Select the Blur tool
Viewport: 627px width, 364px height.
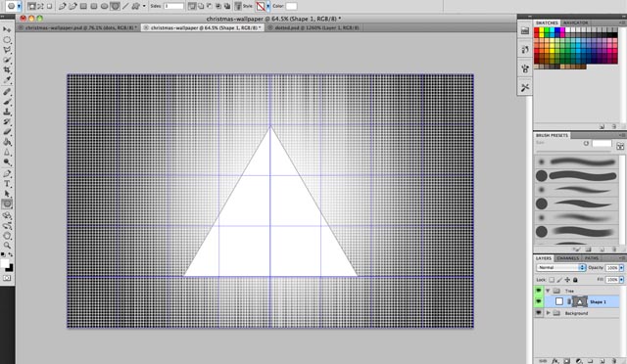(x=7, y=153)
